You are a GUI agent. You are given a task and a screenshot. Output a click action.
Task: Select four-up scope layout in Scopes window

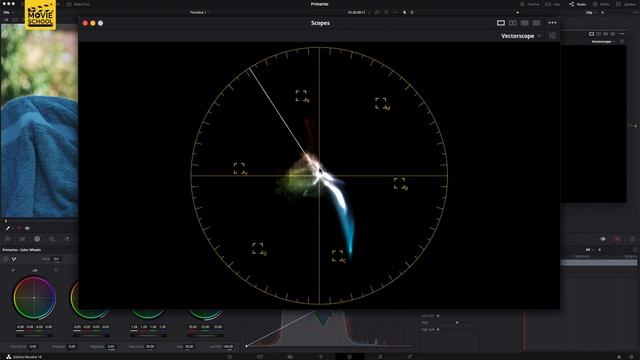(536, 23)
